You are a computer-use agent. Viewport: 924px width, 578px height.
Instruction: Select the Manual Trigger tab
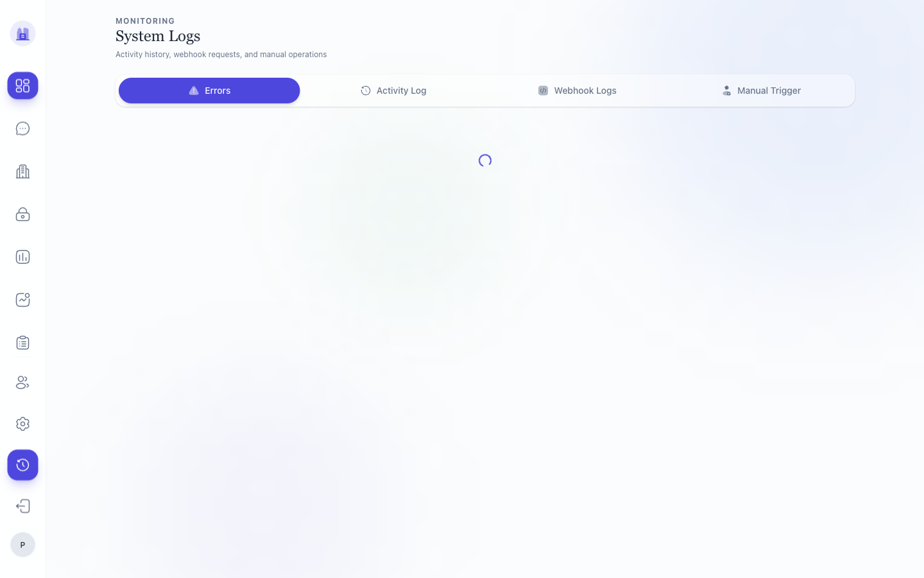pyautogui.click(x=761, y=91)
